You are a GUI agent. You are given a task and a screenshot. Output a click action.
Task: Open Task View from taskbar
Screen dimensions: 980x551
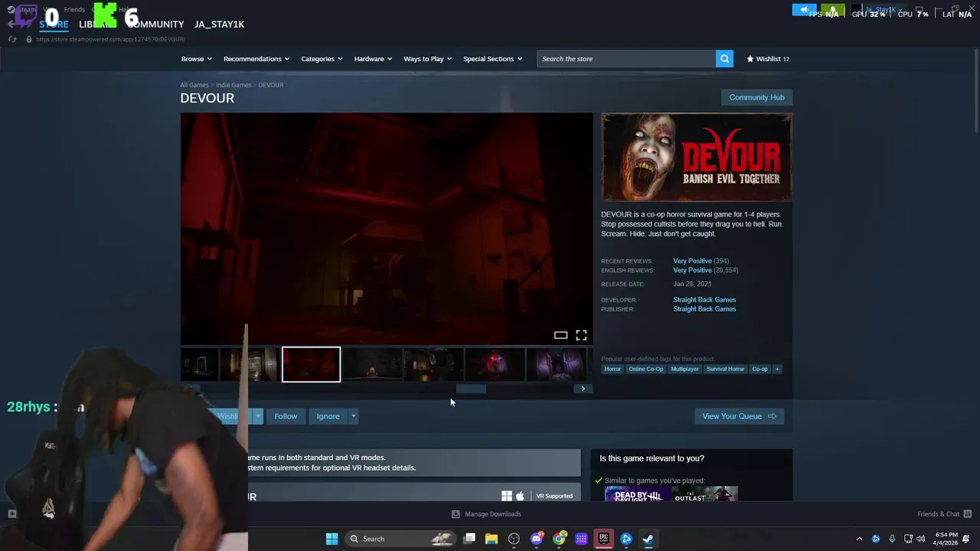point(469,539)
